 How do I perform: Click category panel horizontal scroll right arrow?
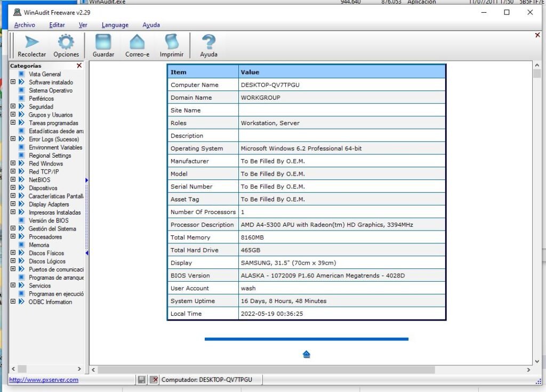click(x=79, y=369)
